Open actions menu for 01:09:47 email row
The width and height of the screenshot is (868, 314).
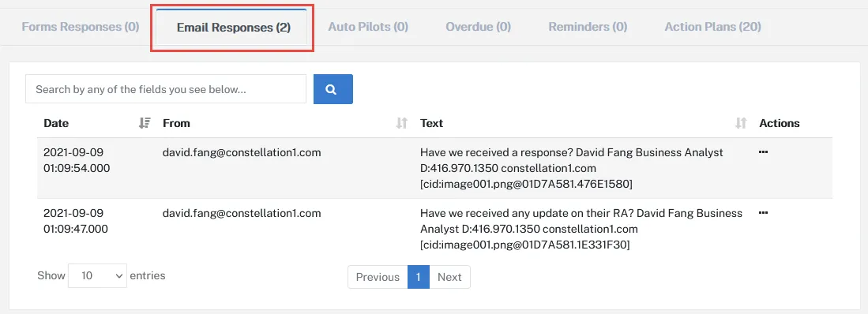pos(764,213)
